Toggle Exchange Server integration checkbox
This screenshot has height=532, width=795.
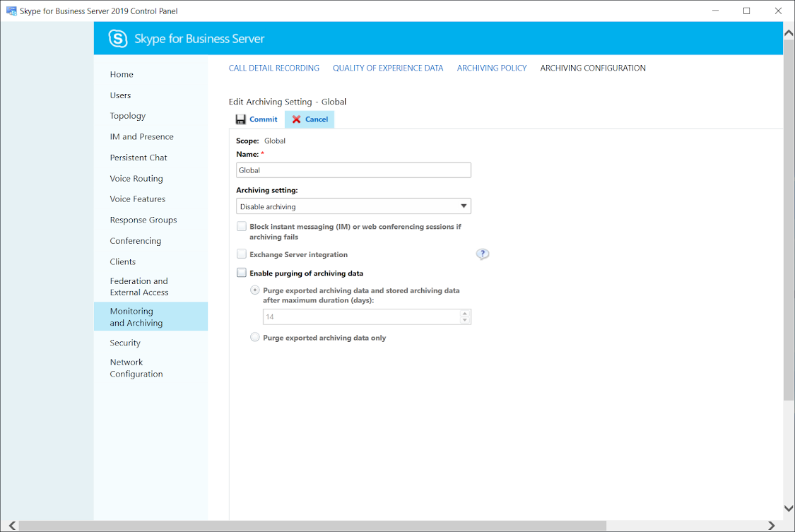[x=242, y=254]
